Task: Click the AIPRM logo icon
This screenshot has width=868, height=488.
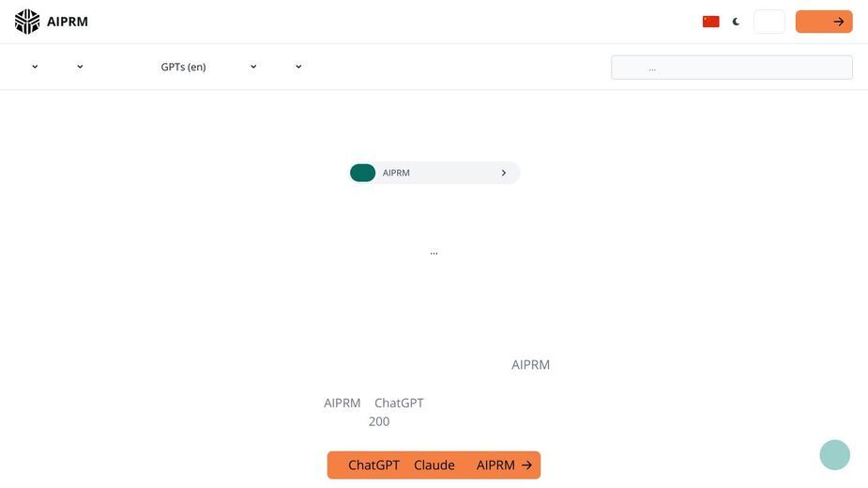Action: pyautogui.click(x=27, y=22)
